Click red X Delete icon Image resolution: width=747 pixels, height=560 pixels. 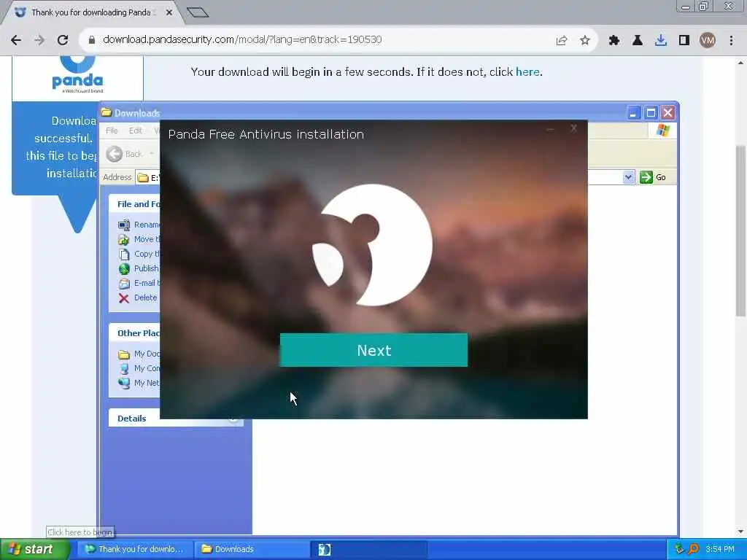(x=124, y=298)
